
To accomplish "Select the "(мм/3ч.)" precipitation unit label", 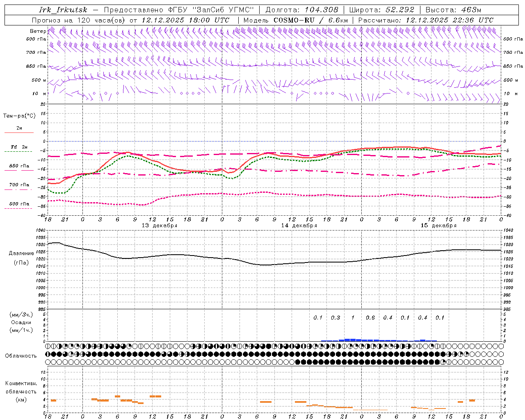I will coord(21,315).
